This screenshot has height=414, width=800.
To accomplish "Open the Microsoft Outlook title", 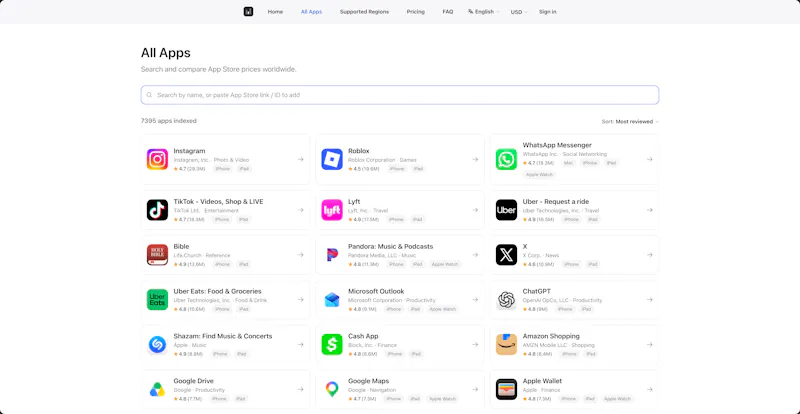I will pyautogui.click(x=376, y=291).
